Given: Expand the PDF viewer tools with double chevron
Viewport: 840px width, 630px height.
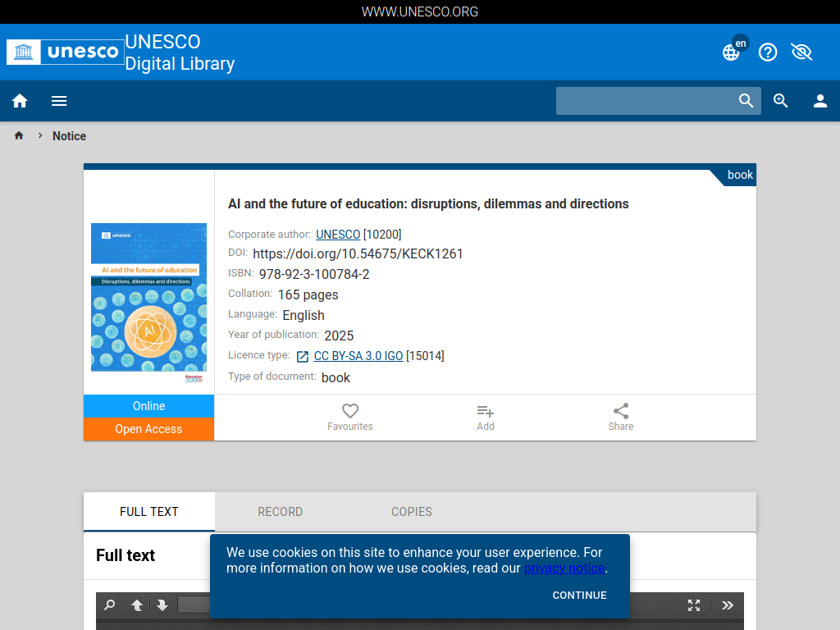Looking at the screenshot, I should tap(727, 605).
